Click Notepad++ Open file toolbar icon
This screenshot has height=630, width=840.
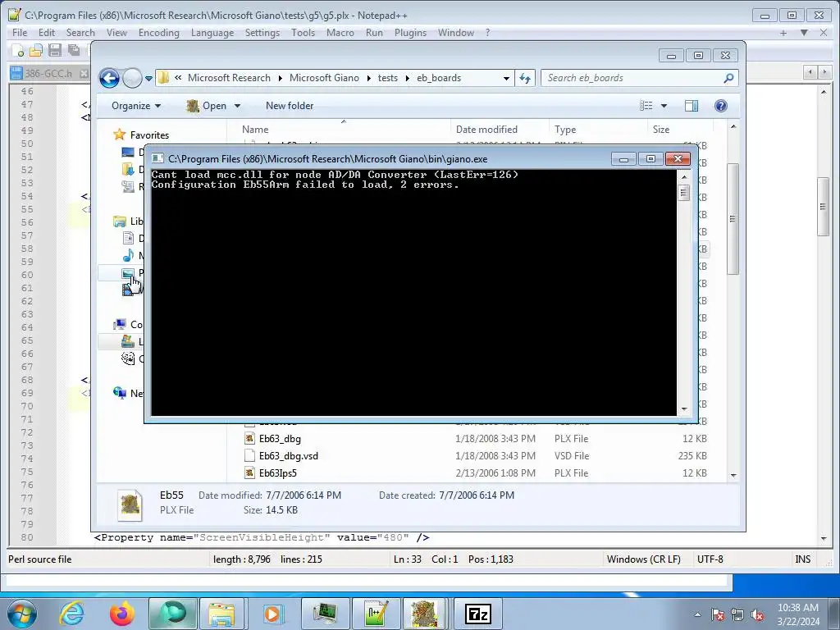(36, 50)
